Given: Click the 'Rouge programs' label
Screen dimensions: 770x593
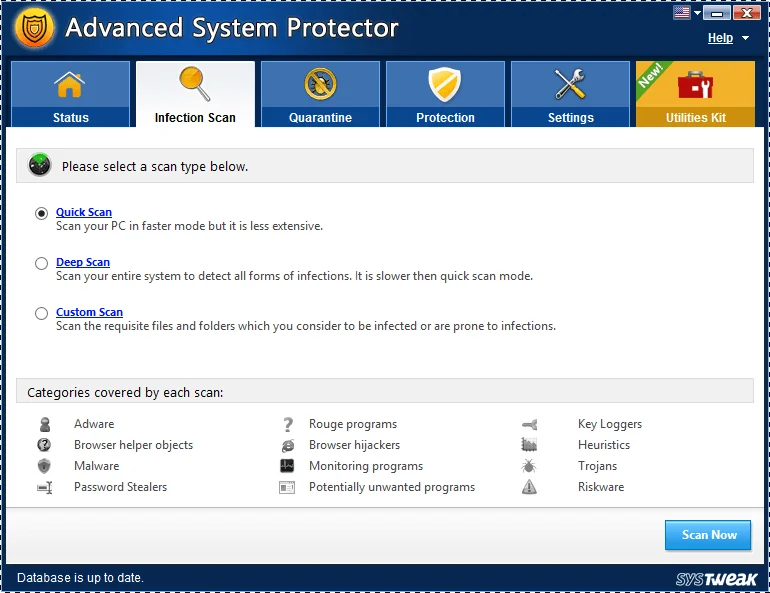Looking at the screenshot, I should (353, 424).
